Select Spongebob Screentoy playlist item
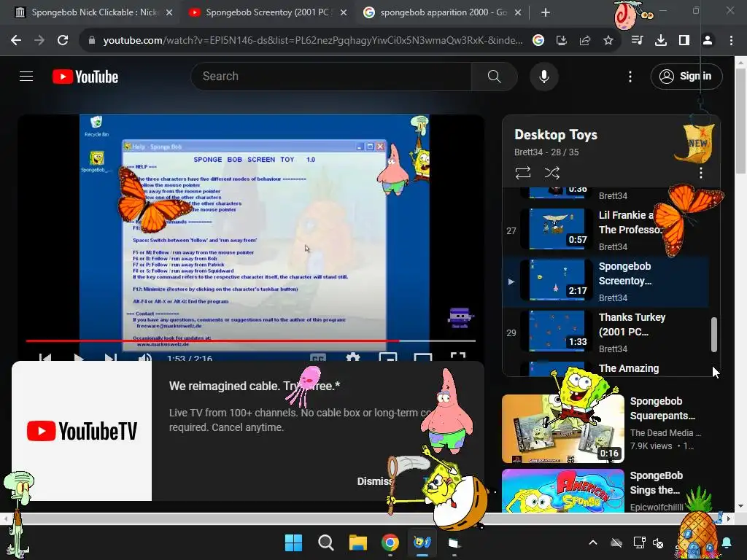Viewport: 747px width, 560px height. [x=606, y=281]
